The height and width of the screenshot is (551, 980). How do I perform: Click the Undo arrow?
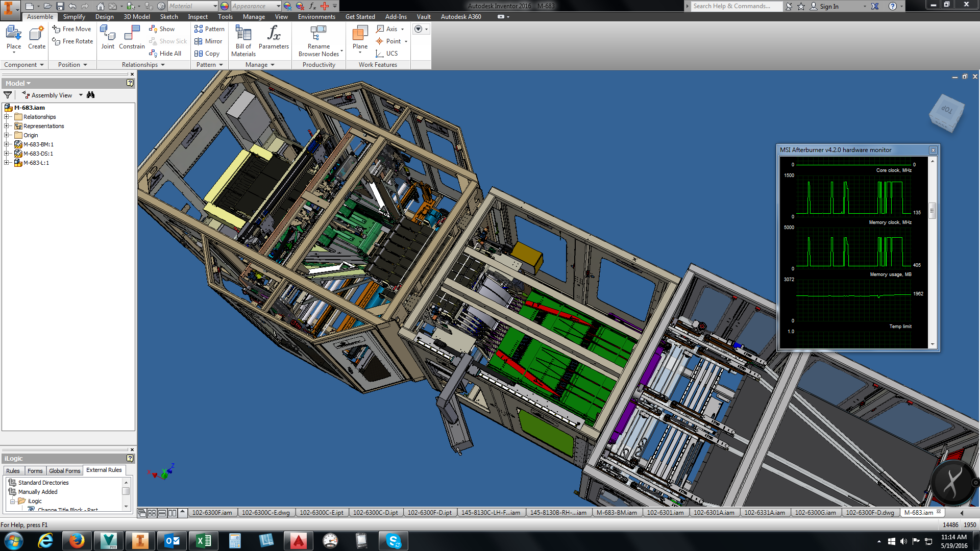click(x=72, y=6)
